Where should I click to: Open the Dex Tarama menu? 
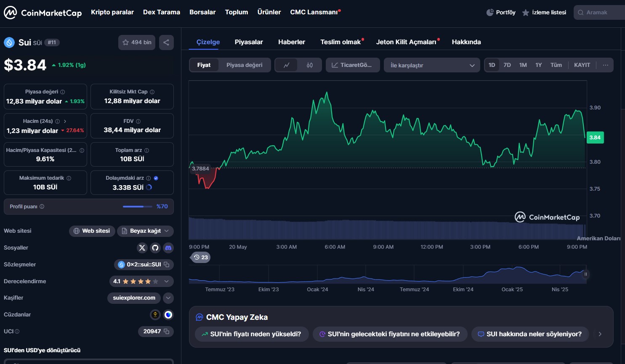162,12
